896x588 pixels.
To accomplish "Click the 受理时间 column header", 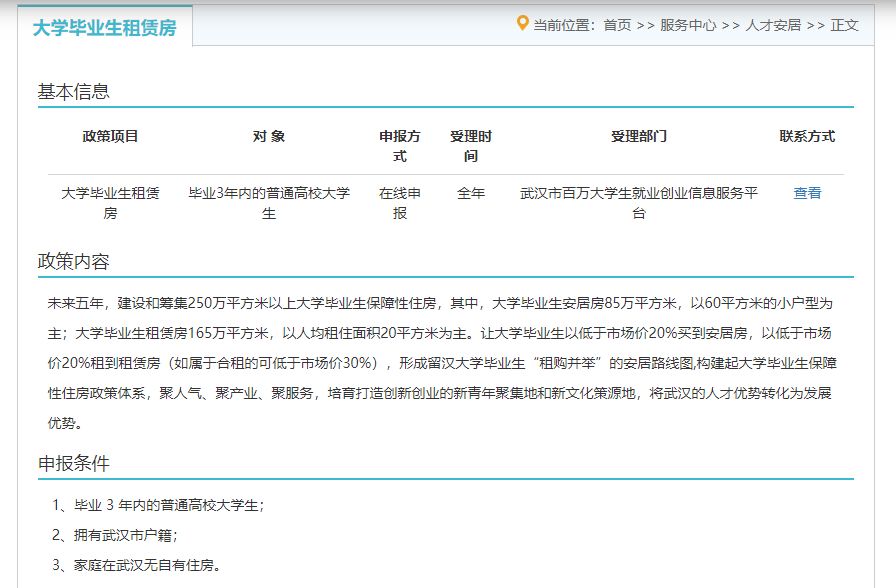I will [x=470, y=146].
